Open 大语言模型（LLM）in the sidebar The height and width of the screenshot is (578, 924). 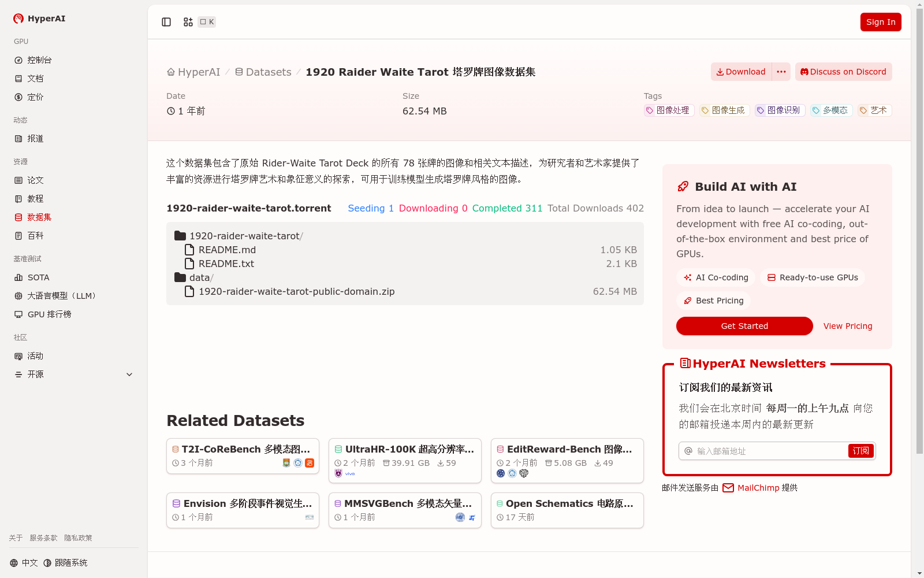[74, 296]
